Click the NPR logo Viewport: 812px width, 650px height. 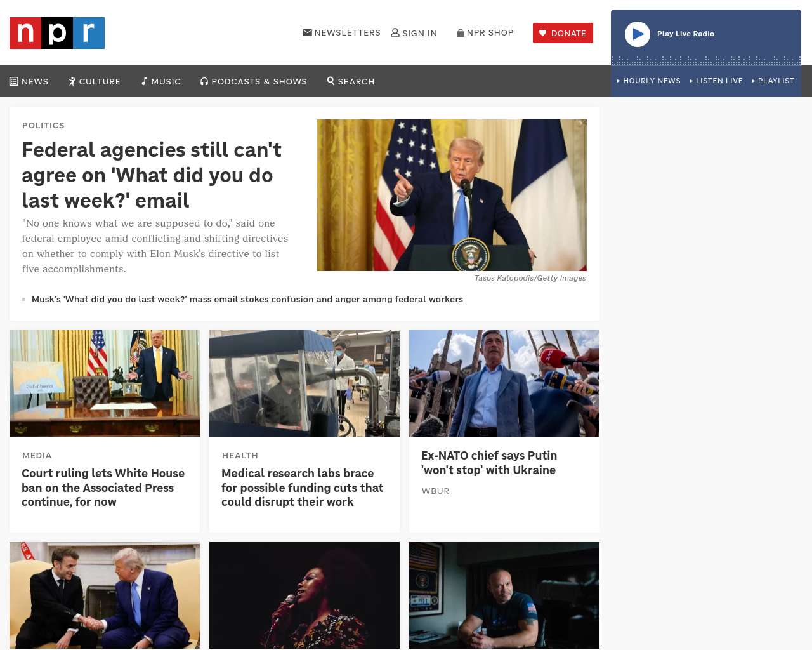click(57, 33)
